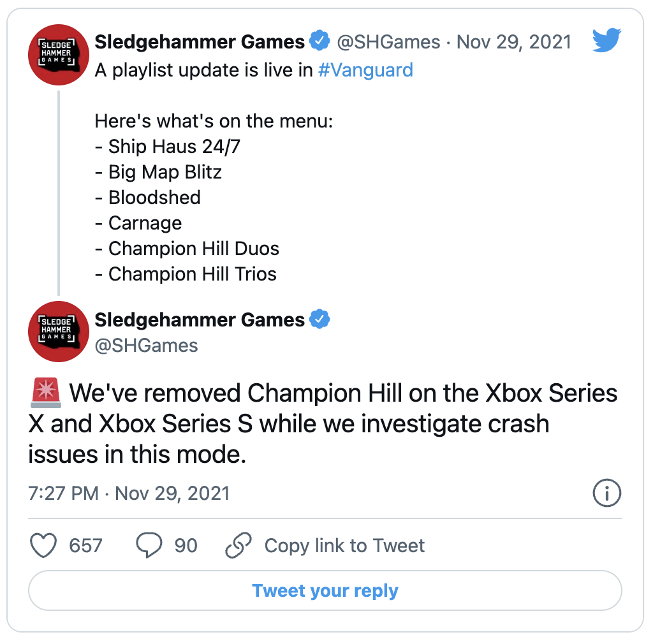The height and width of the screenshot is (644, 653).
Task: Click the 7:27 PM timestamp
Action: (63, 494)
